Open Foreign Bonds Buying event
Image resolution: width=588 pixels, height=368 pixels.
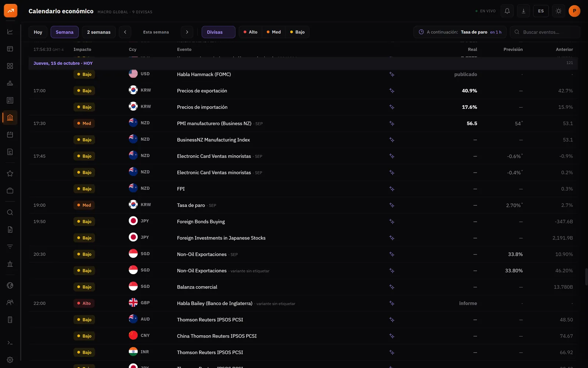[201, 222]
